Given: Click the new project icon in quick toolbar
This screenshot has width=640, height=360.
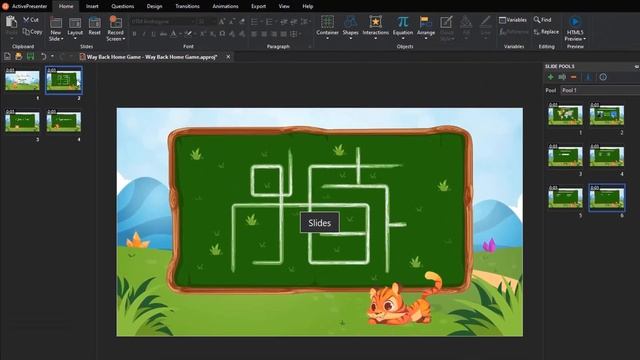Looking at the screenshot, I should pos(7,57).
